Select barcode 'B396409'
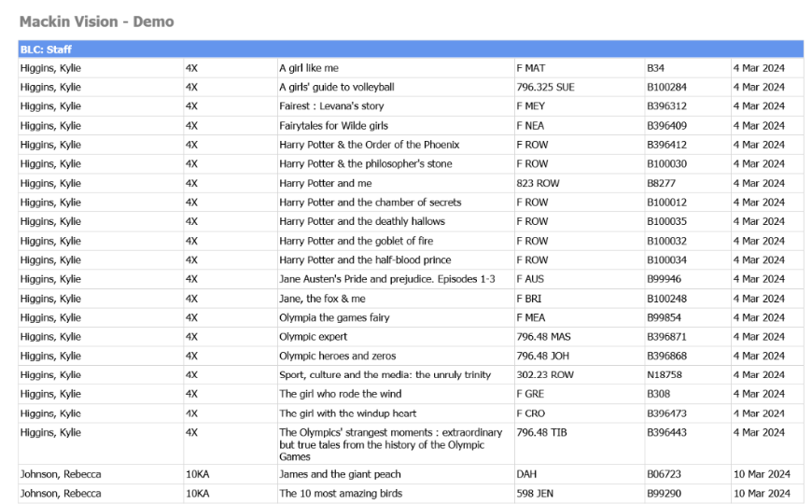The width and height of the screenshot is (812, 504). point(666,125)
